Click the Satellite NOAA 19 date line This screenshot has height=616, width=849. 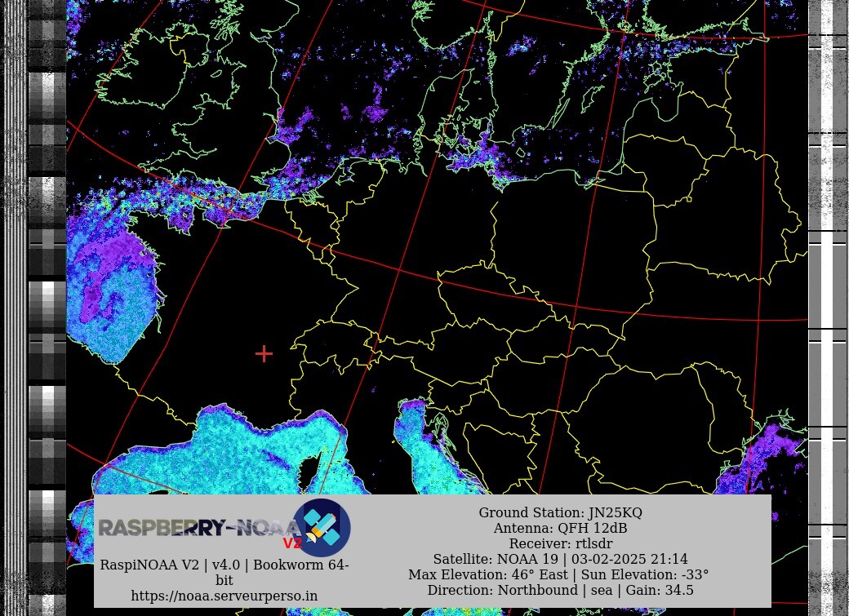point(559,559)
